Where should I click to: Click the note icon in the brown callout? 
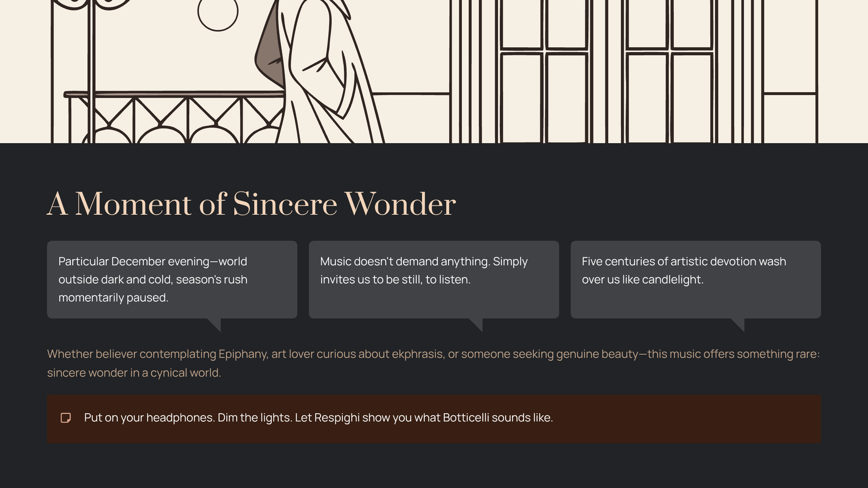[66, 418]
